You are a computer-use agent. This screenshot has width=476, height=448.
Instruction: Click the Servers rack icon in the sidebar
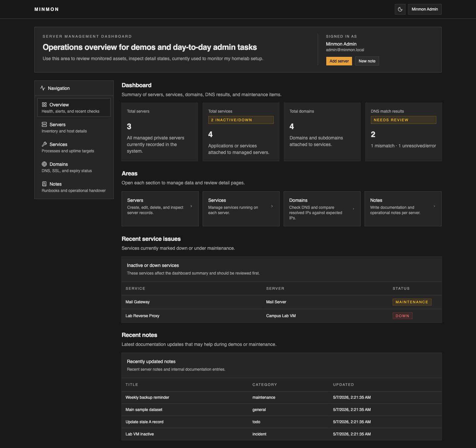point(44,124)
